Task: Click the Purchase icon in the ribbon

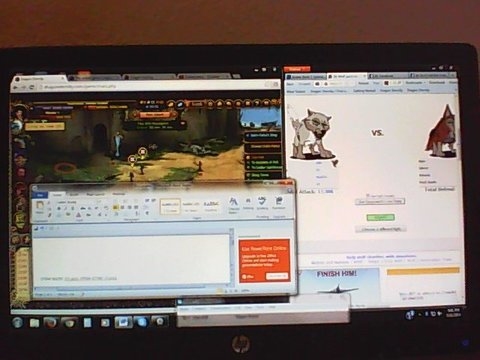Action: (x=278, y=201)
